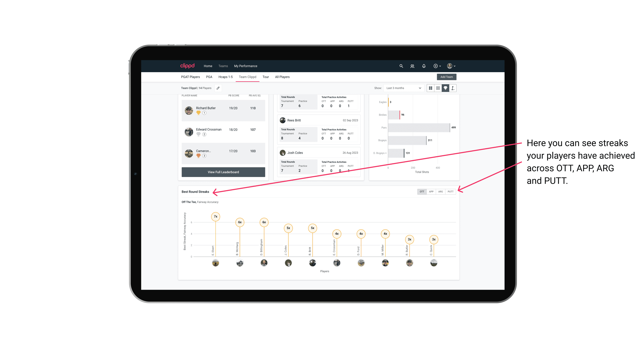Click the search icon in the top navigation

tap(401, 66)
